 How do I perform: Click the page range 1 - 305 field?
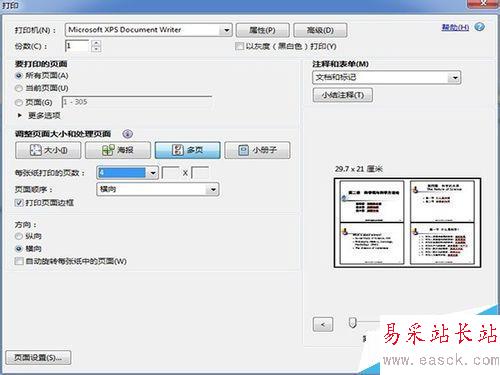coord(137,102)
